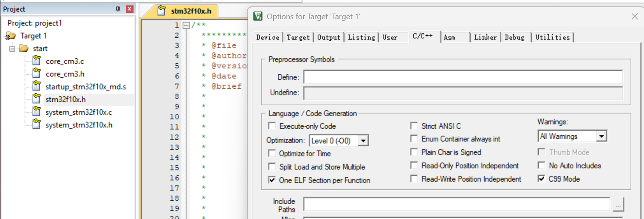Viewport: 644px width, 219px height.
Task: Click the Include Paths input field
Action: pyautogui.click(x=457, y=204)
